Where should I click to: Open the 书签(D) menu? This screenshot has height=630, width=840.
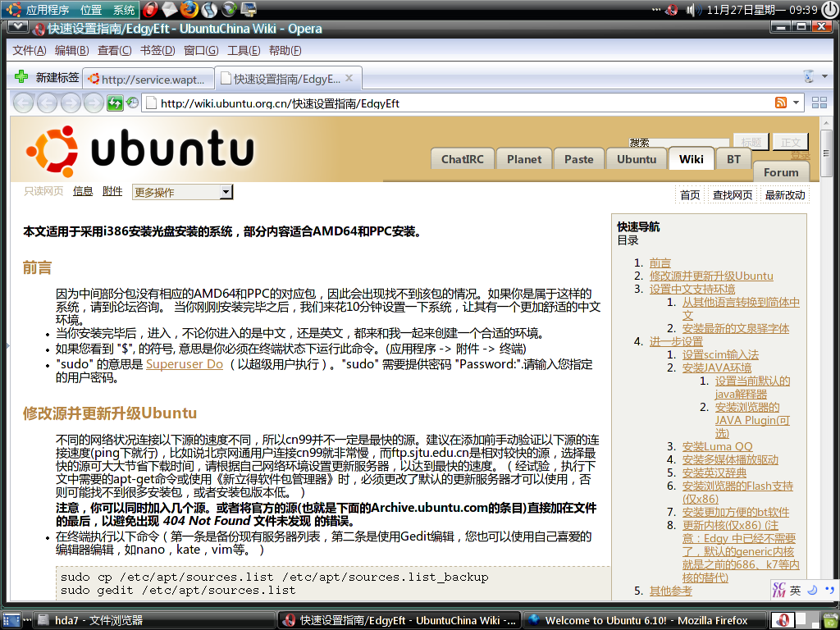tap(157, 50)
